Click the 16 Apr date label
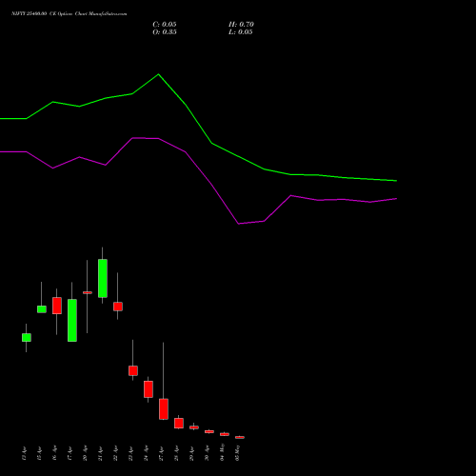Image resolution: width=476 pixels, height=476 pixels. click(x=55, y=453)
